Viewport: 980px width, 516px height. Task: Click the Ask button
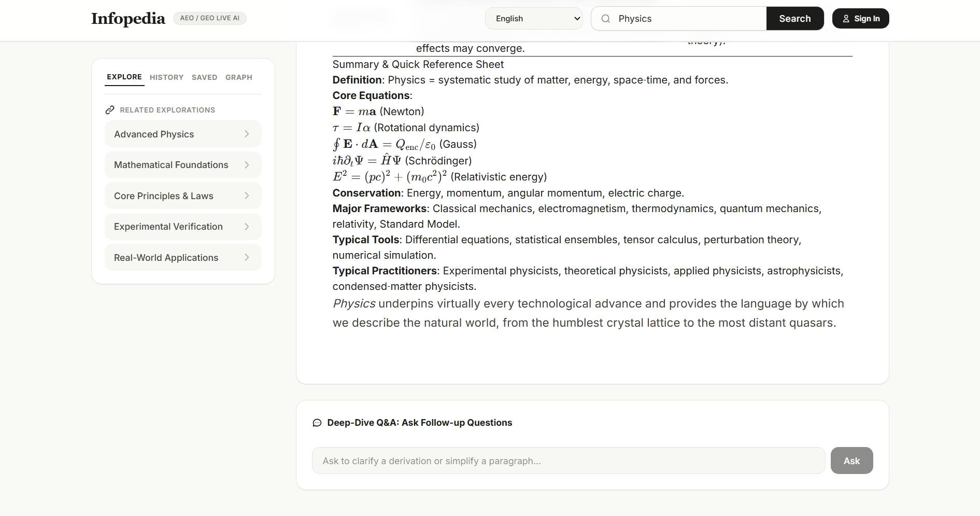[x=851, y=461]
